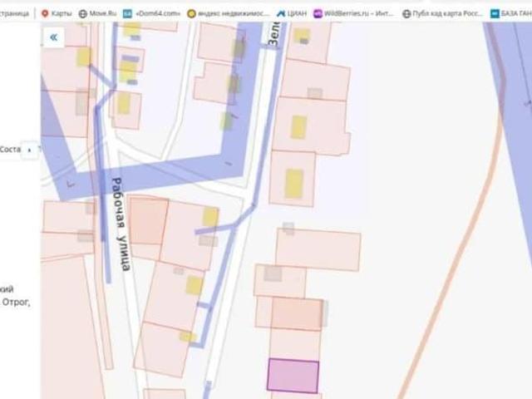Image resolution: width=532 pixels, height=399 pixels.
Task: Open the «Dom64.com» bookmark
Action: 151,13
